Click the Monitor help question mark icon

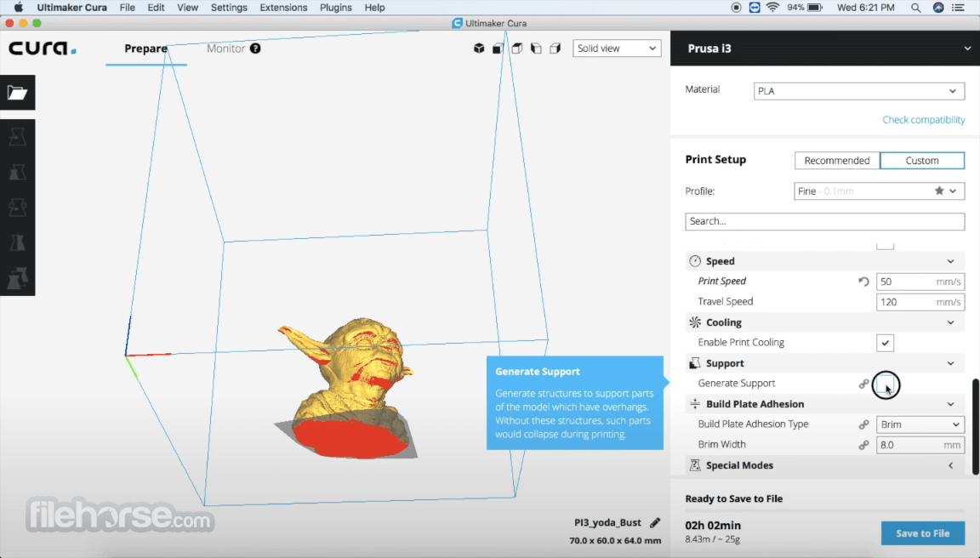(255, 48)
